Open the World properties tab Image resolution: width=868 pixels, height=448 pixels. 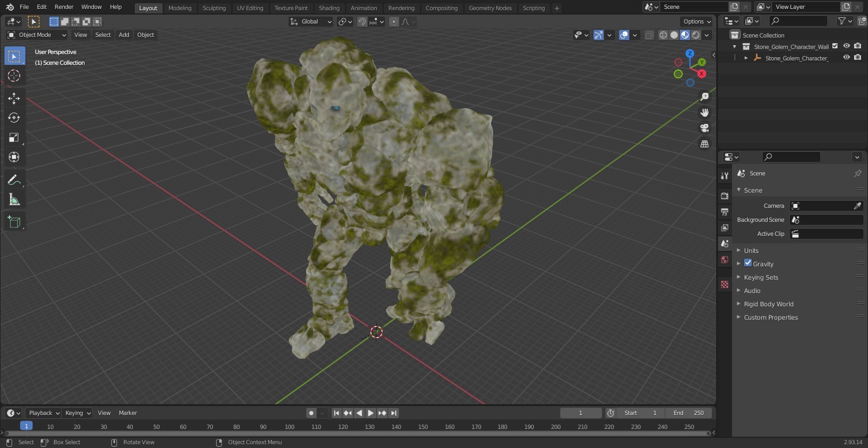(x=724, y=260)
